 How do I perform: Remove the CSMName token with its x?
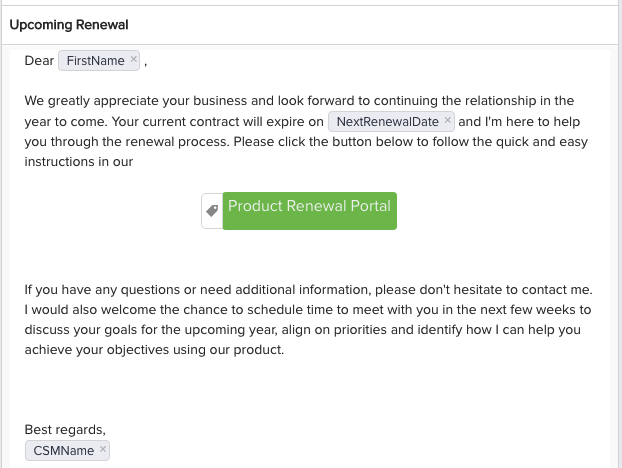coord(103,451)
